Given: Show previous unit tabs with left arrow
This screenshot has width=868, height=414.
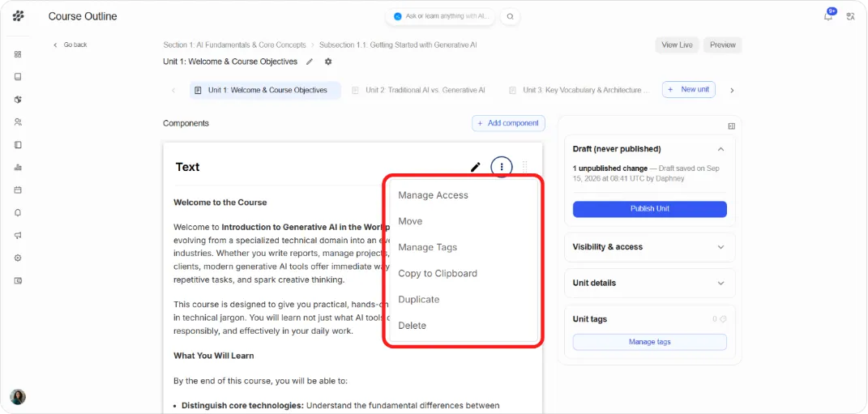Looking at the screenshot, I should (x=173, y=90).
